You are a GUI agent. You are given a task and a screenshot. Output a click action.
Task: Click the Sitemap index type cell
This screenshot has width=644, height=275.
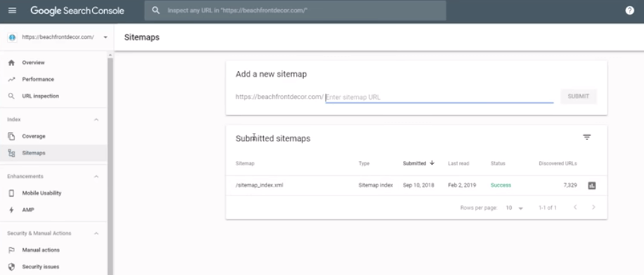375,186
